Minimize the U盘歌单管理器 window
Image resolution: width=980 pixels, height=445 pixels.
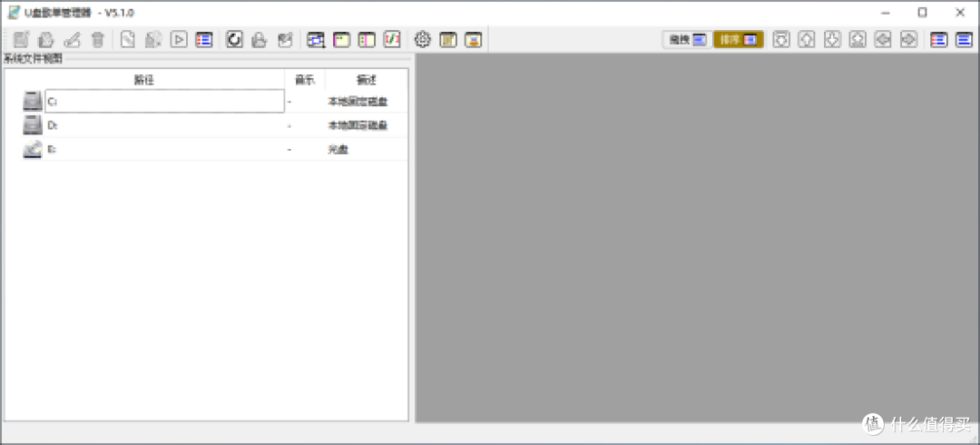[885, 13]
